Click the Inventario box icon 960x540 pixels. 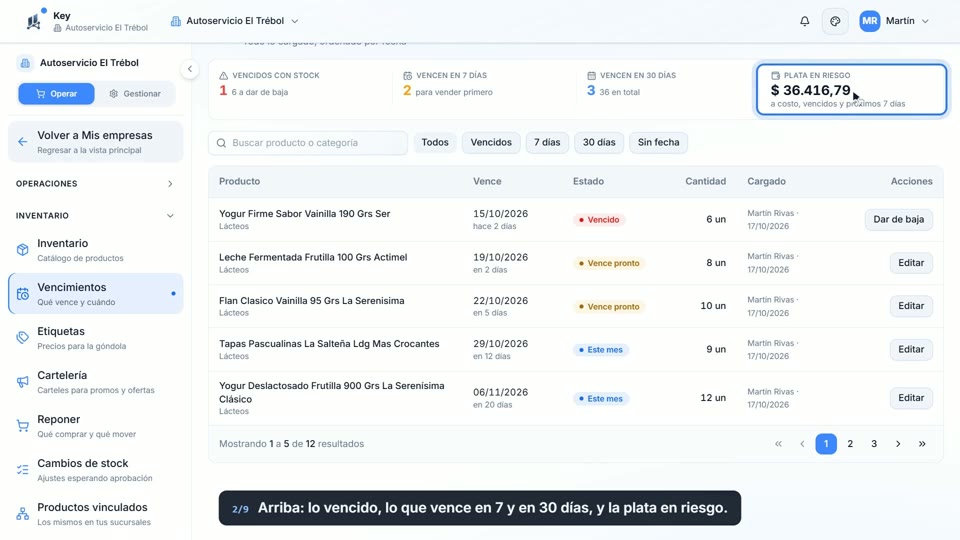tap(23, 250)
